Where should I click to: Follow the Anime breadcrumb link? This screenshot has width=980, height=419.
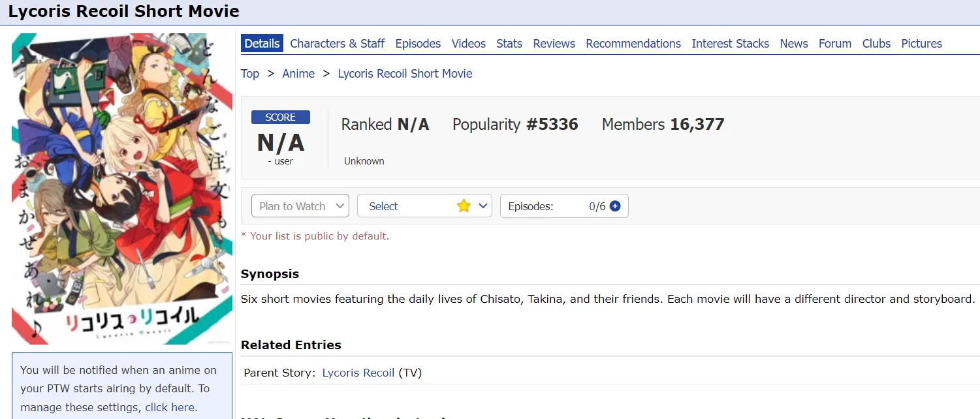pos(298,74)
